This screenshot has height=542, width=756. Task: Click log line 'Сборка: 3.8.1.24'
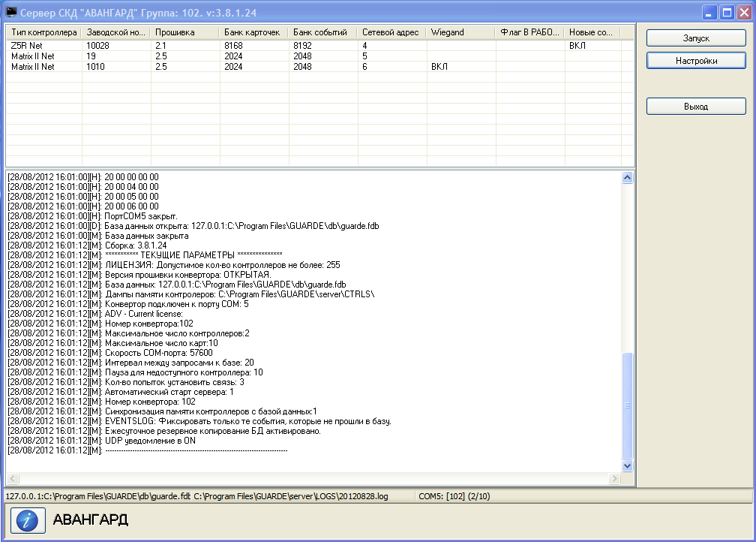87,245
